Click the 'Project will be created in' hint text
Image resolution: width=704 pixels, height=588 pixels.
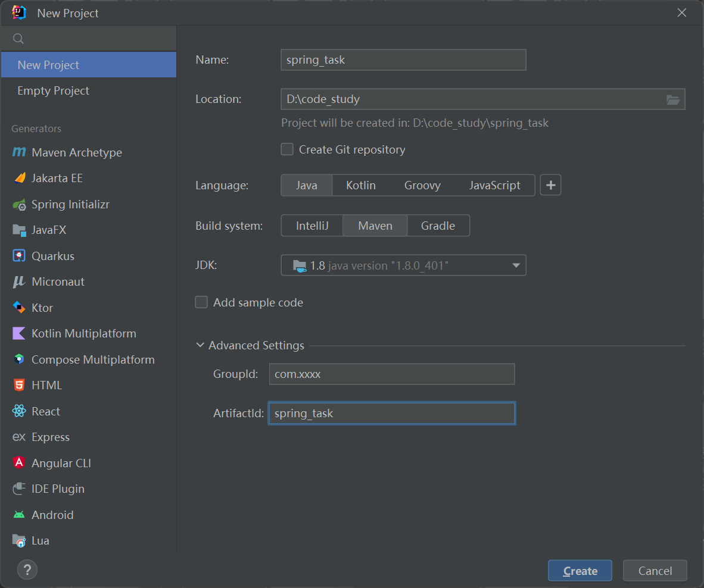click(x=415, y=123)
